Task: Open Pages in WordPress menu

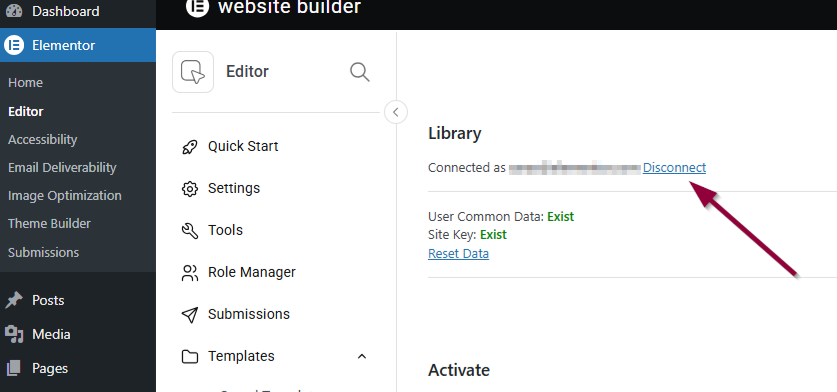Action: (50, 369)
